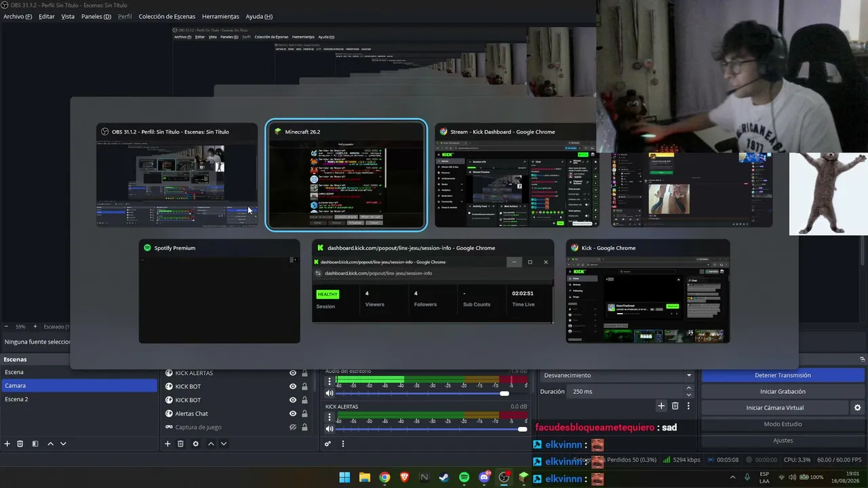Open the Archivo menu
The image size is (868, 488).
(18, 16)
